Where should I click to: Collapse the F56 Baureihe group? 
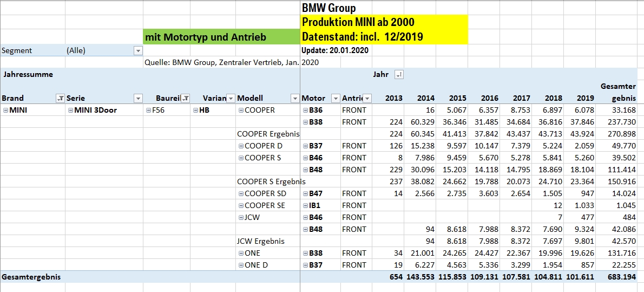[x=149, y=110]
